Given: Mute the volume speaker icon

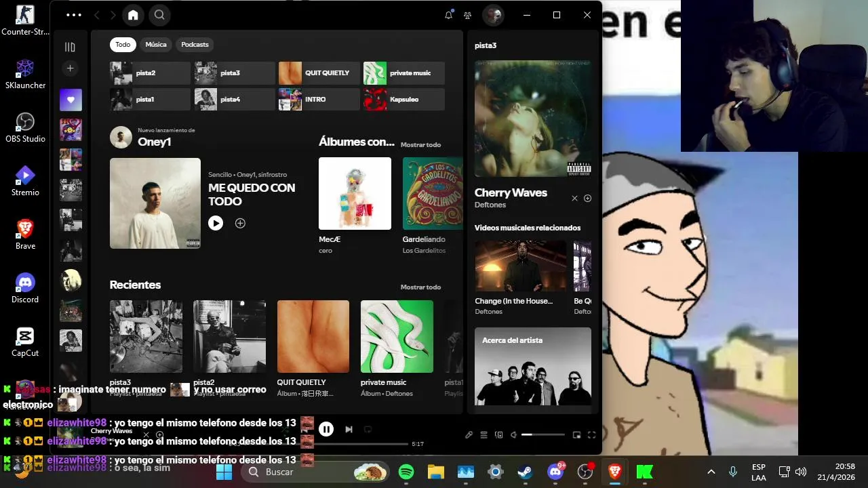Looking at the screenshot, I should [x=514, y=435].
